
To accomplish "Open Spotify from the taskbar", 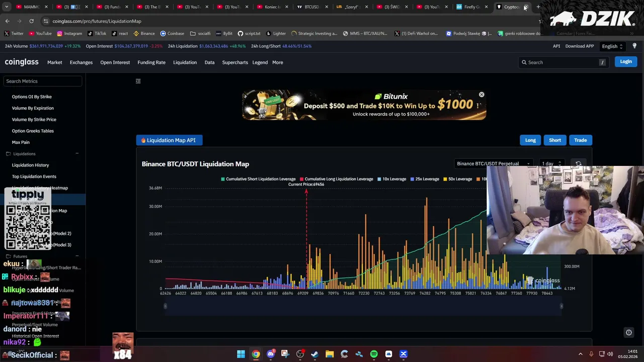I will 374,354.
